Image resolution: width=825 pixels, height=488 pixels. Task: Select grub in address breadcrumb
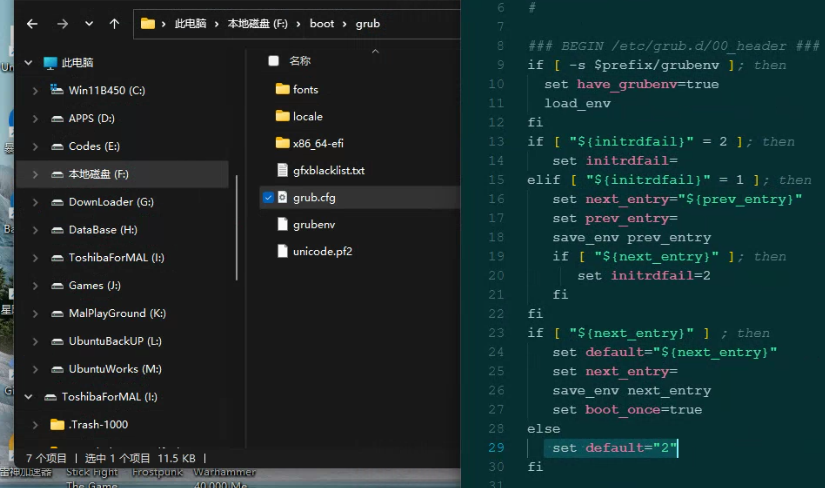pos(368,24)
